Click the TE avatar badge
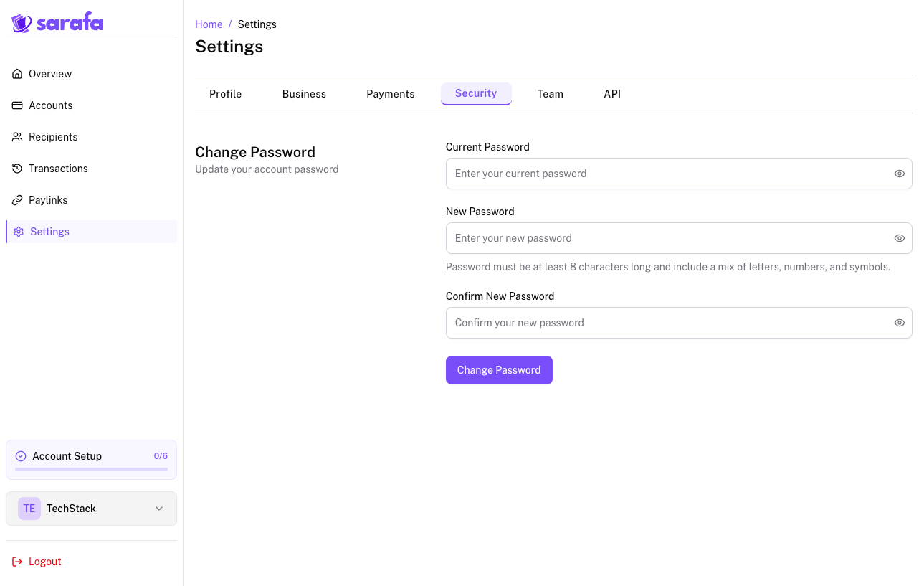The image size is (924, 586). coord(29,509)
